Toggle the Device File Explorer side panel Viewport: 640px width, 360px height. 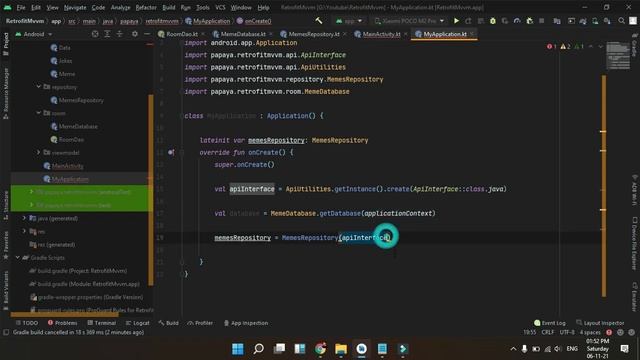pyautogui.click(x=634, y=243)
